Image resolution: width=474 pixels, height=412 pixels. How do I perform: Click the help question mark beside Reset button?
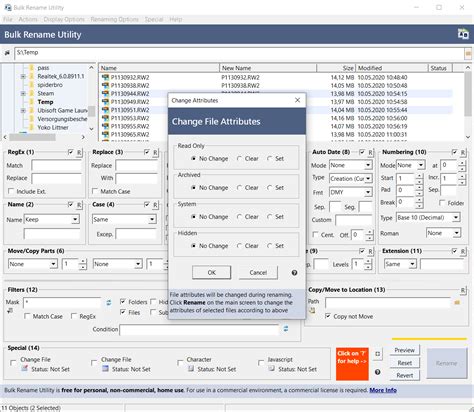(377, 372)
